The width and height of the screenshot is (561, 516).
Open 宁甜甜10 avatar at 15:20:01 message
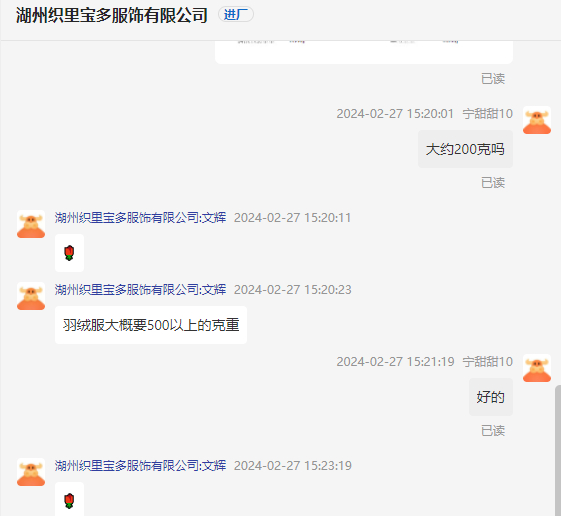(x=537, y=120)
